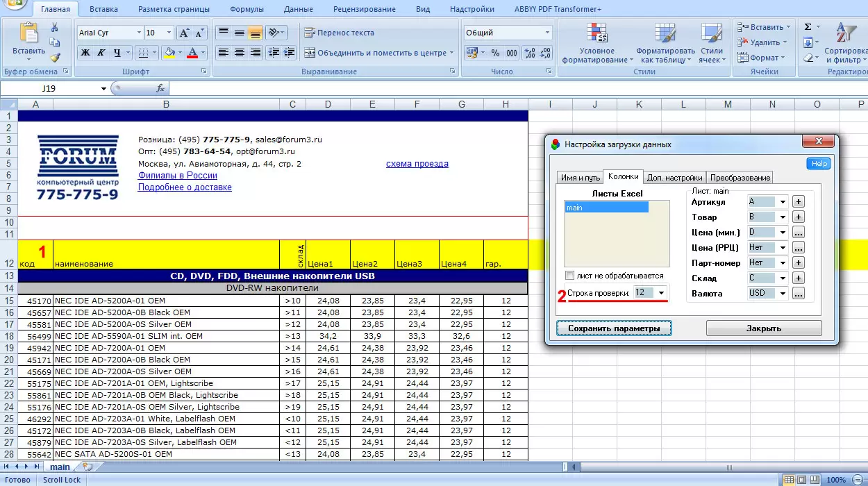Screen dimensions: 868x486
Task: Center-align text horizontally in ribbon
Action: (x=239, y=53)
